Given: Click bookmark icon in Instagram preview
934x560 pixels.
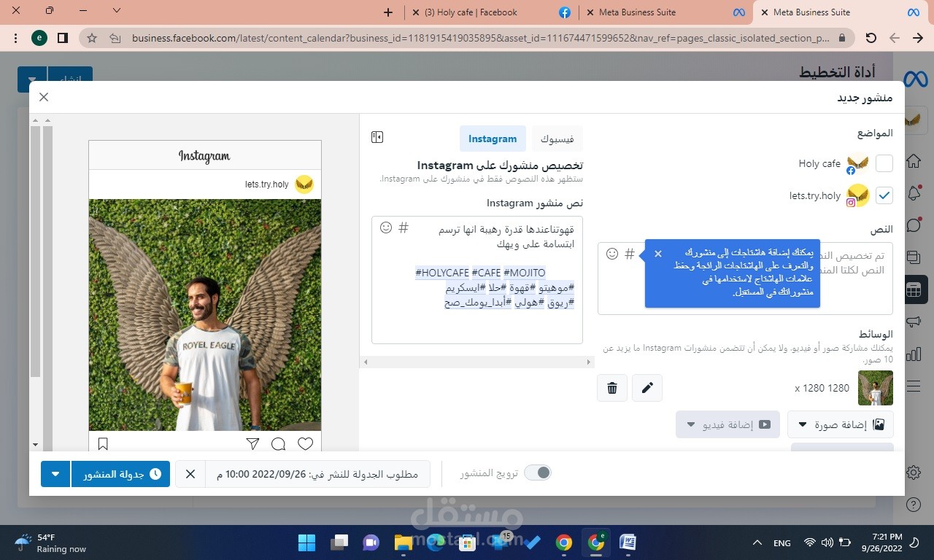Looking at the screenshot, I should pyautogui.click(x=103, y=443).
